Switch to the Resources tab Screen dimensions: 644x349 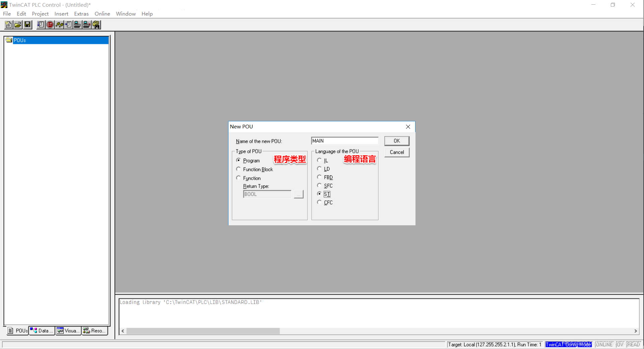(x=95, y=331)
